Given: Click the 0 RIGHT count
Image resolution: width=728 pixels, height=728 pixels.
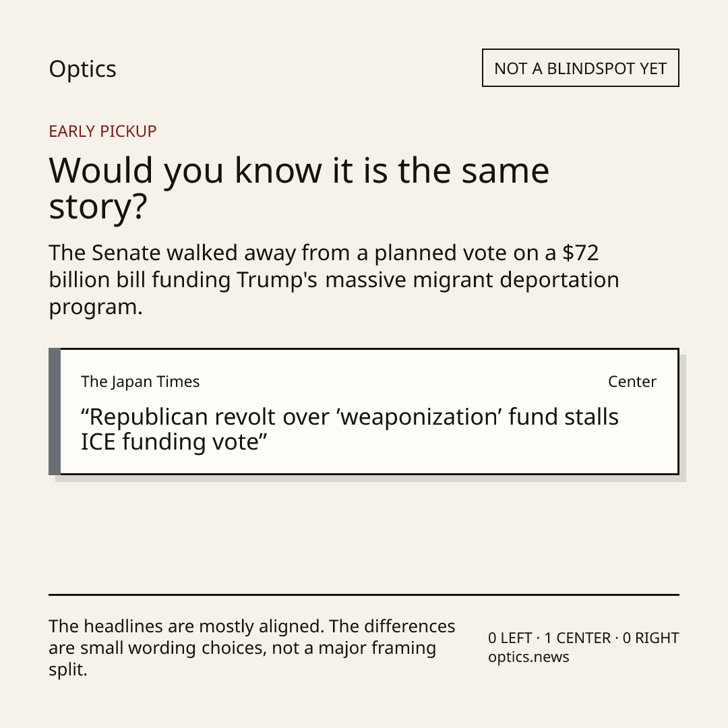Looking at the screenshot, I should point(650,638).
